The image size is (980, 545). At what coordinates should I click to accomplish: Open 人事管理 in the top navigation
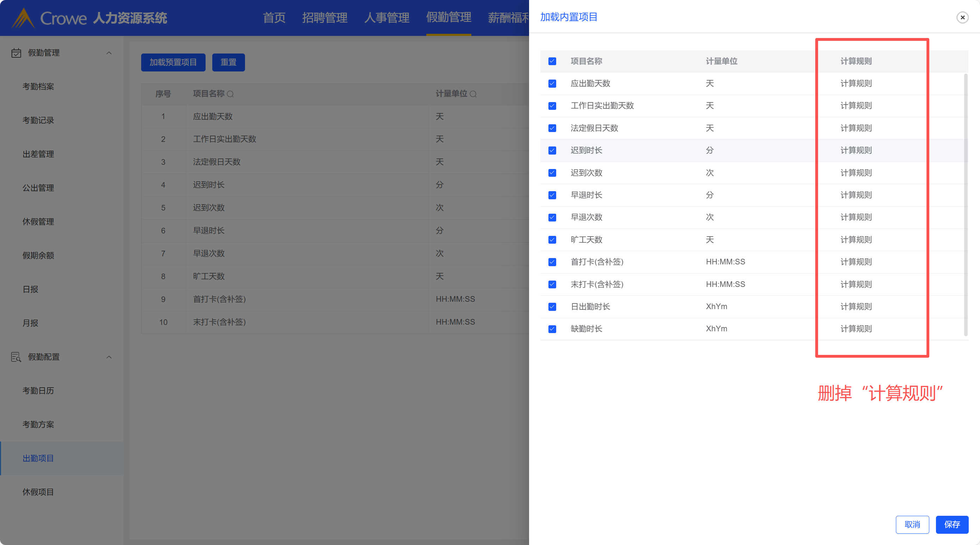[387, 18]
